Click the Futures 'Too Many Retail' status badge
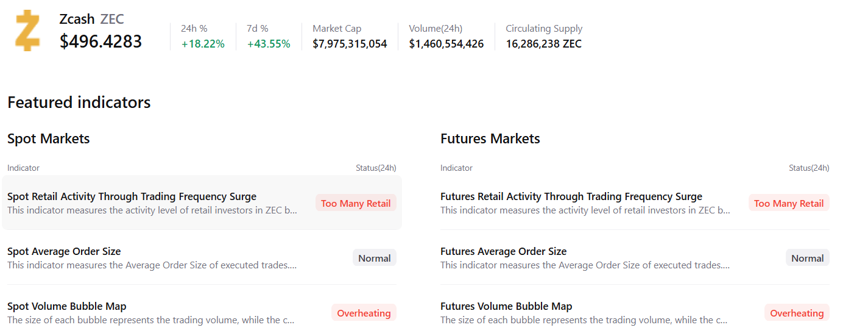Viewport: 868px width, 333px height. pyautogui.click(x=789, y=204)
